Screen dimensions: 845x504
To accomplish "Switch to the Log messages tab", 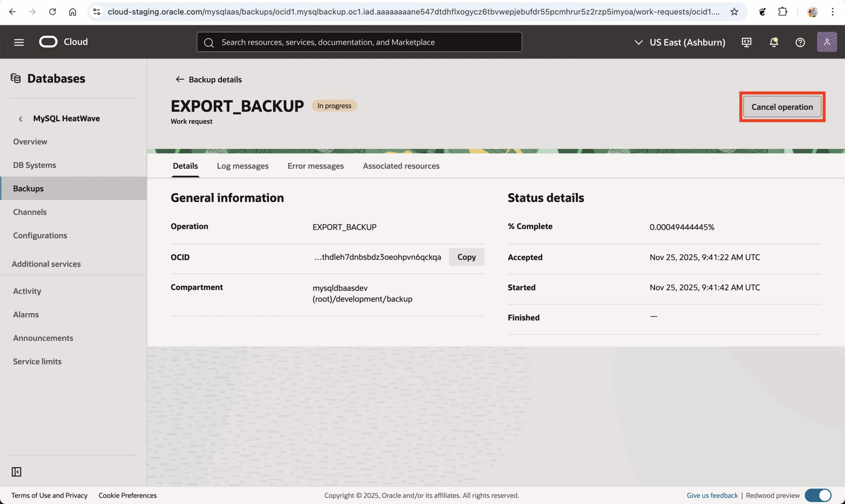I will [x=243, y=166].
